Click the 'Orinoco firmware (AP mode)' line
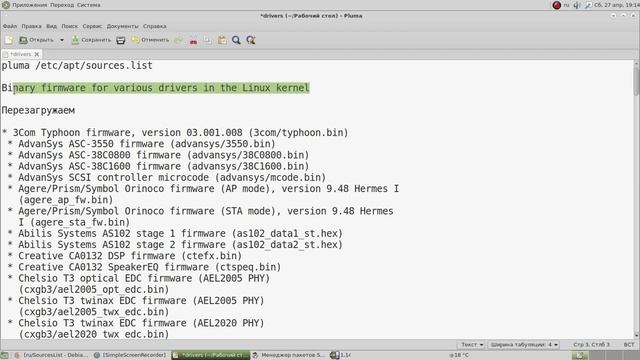This screenshot has width=640, height=360. [203, 189]
